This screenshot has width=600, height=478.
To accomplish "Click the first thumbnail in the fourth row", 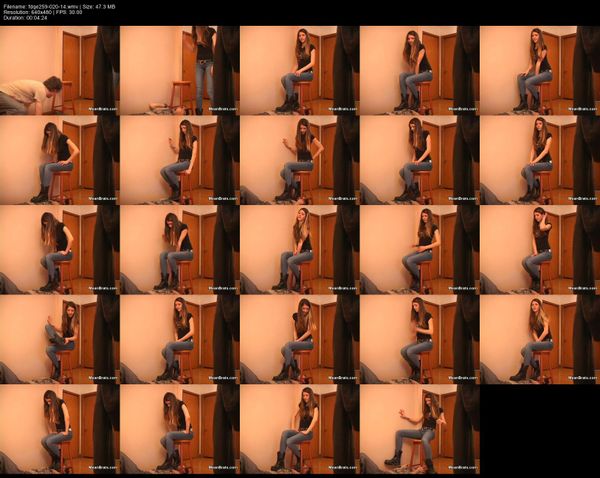I will (59, 339).
